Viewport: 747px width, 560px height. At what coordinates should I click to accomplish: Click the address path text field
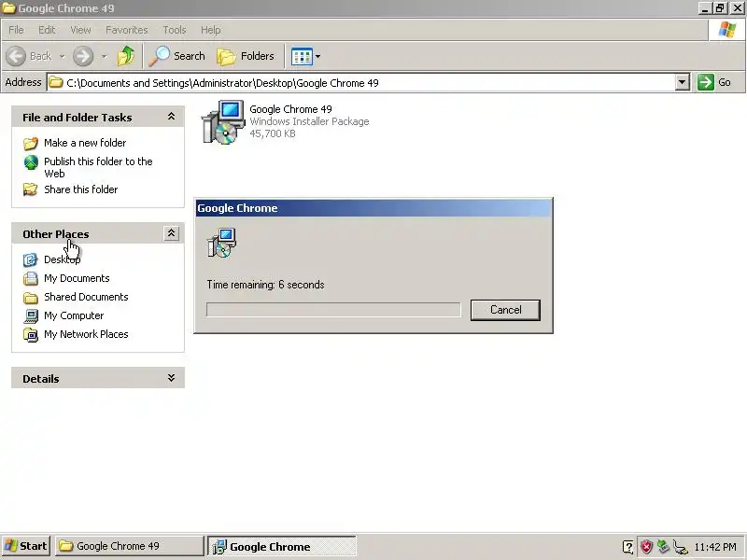click(360, 82)
